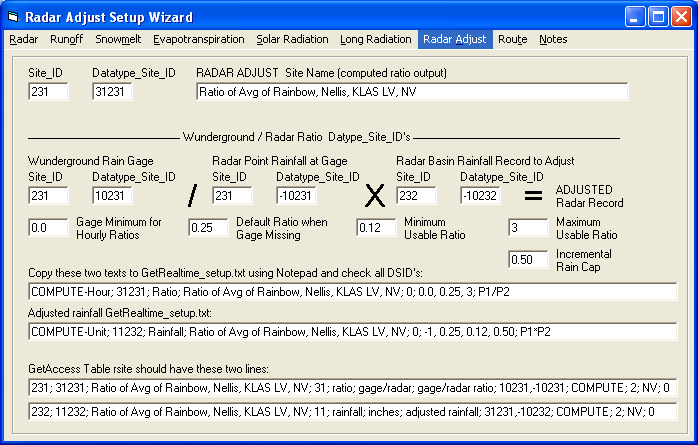Screen dimensions: 698x445
Task: Click the Incremental Rain Cap field
Action: pyautogui.click(x=528, y=260)
